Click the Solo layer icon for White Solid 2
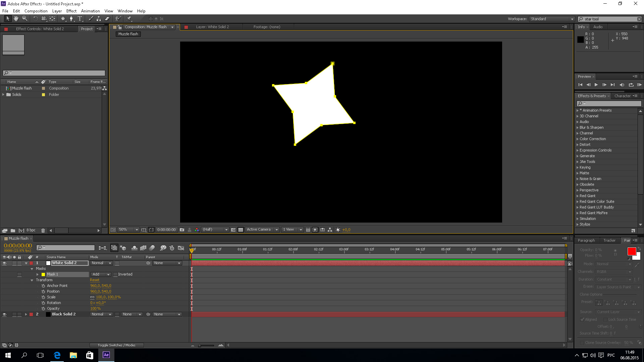The image size is (644, 362). pos(14,263)
